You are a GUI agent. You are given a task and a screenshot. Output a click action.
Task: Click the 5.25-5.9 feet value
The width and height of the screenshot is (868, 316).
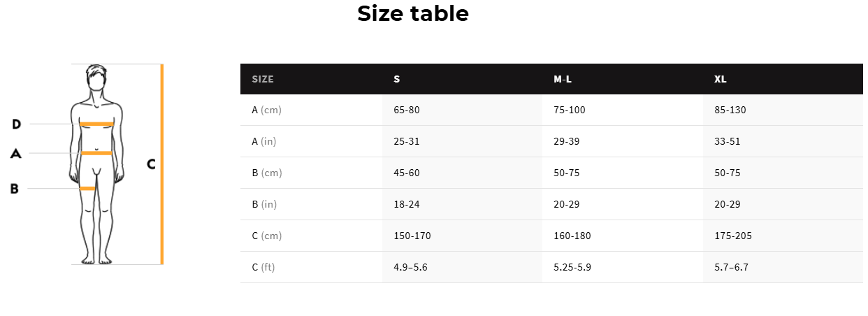click(x=572, y=267)
